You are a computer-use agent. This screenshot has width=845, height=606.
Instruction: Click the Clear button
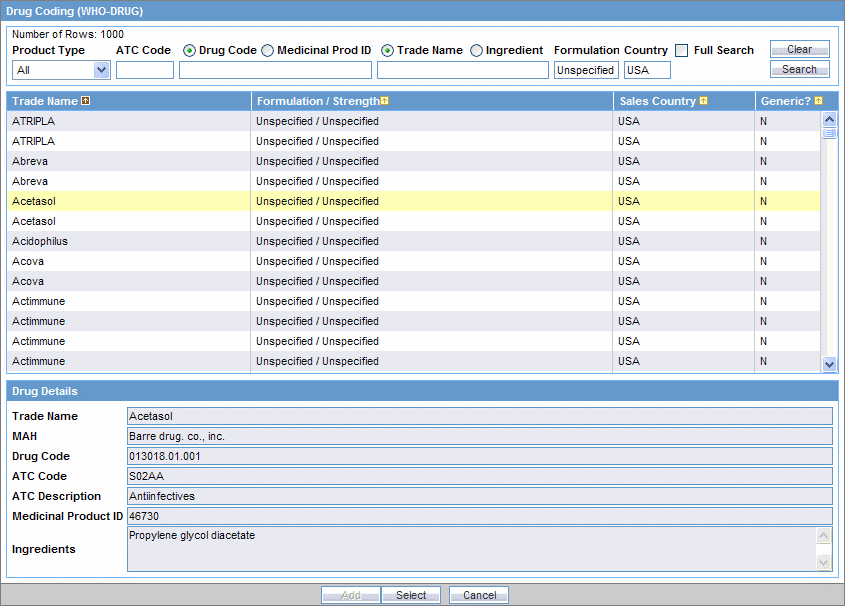click(x=799, y=49)
